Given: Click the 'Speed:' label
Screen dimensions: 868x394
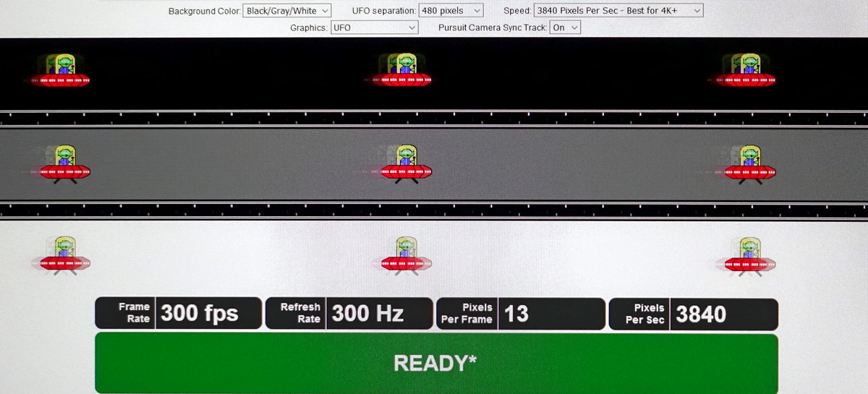Looking at the screenshot, I should coord(517,11).
